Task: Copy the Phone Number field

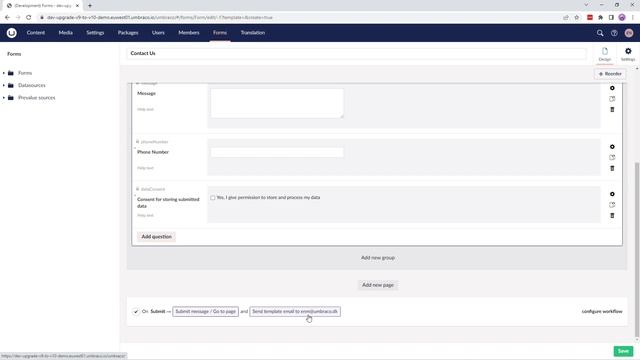Action: coord(612,157)
